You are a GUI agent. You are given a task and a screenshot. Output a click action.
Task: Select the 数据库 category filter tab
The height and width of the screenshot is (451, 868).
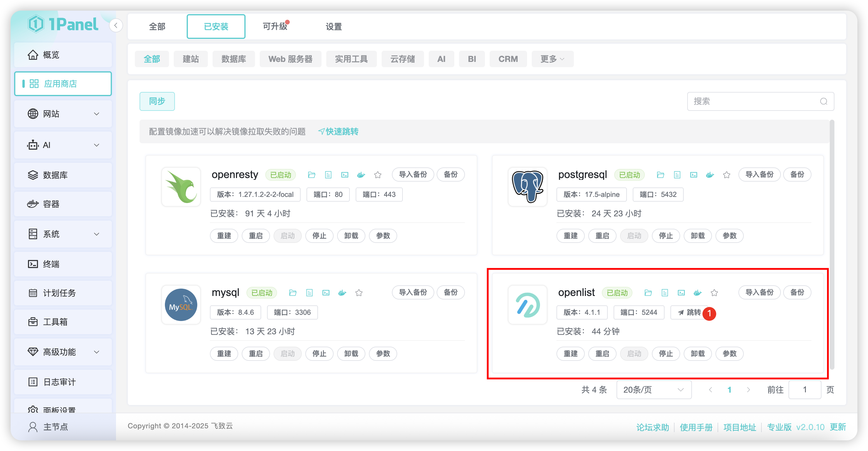(233, 59)
